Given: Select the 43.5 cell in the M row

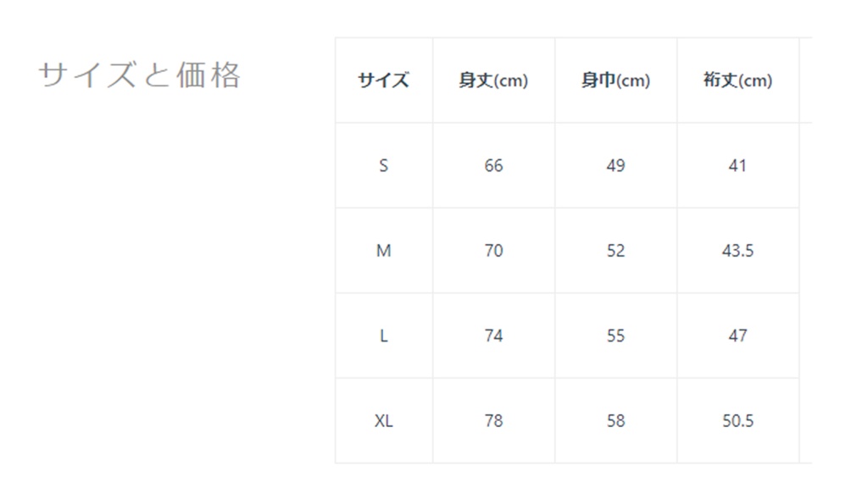Looking at the screenshot, I should click(737, 251).
